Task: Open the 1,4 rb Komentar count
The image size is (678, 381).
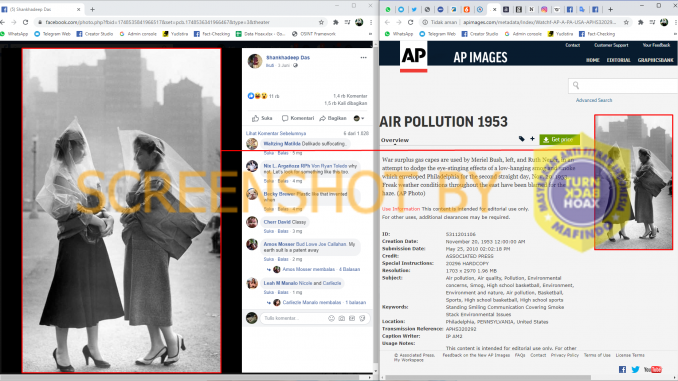Action: pos(350,96)
